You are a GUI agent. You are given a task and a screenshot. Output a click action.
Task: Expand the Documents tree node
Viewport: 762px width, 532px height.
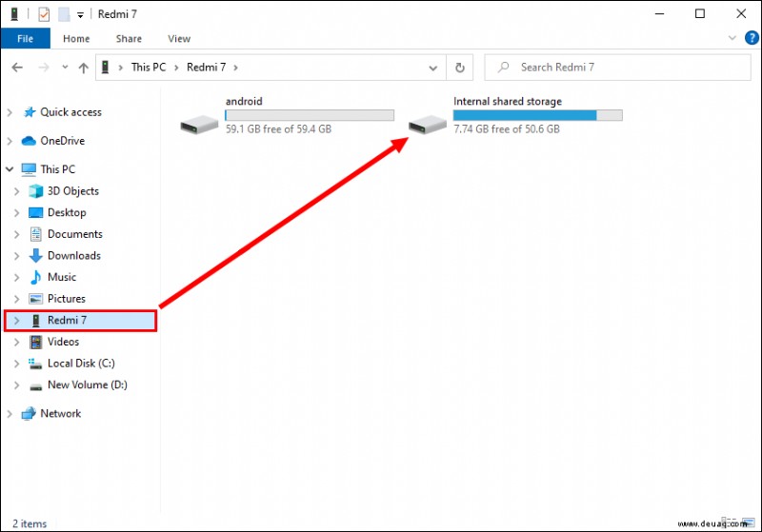point(16,234)
